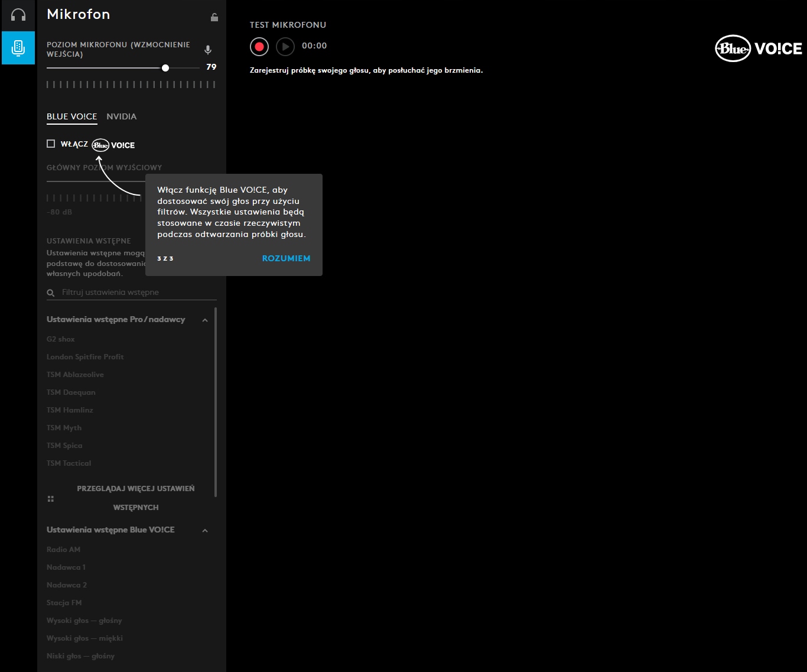
Task: Choose the Nadawca 1 preset
Action: pos(66,567)
